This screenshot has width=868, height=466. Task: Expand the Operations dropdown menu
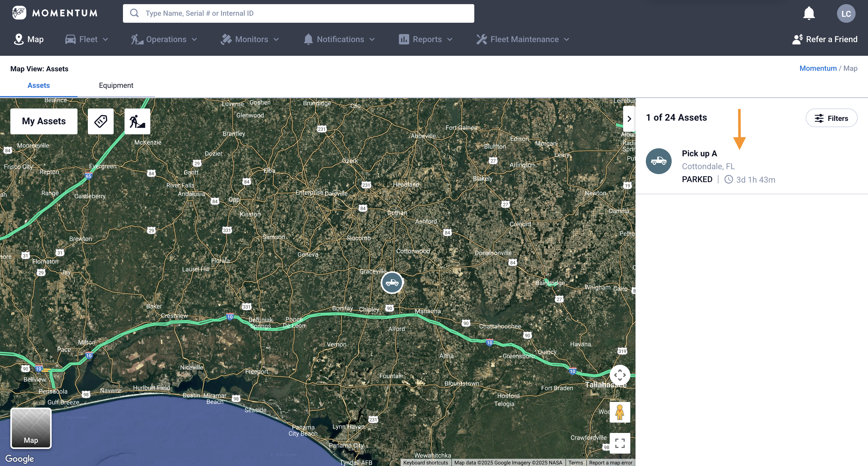tap(164, 40)
